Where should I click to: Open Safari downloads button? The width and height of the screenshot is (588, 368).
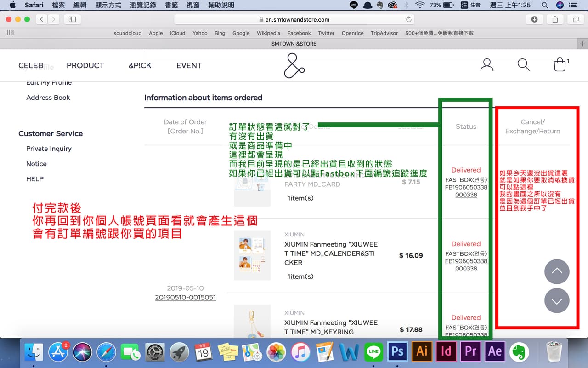(534, 19)
